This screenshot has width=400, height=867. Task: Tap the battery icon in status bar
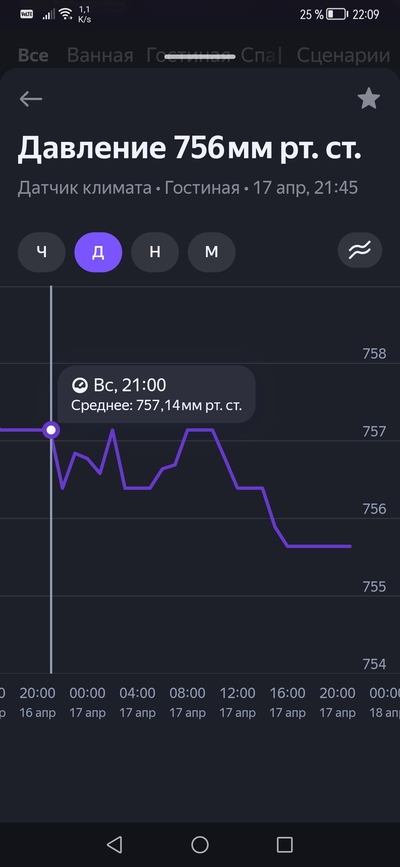click(336, 14)
